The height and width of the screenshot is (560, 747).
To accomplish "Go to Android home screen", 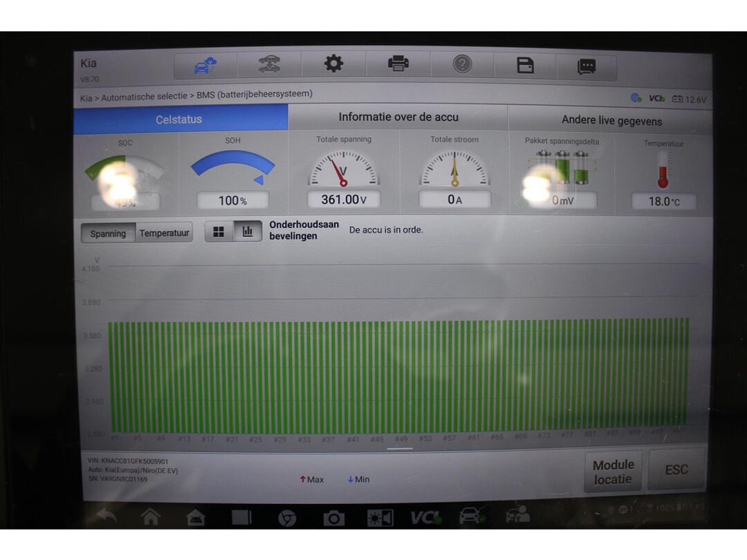I will tap(150, 516).
